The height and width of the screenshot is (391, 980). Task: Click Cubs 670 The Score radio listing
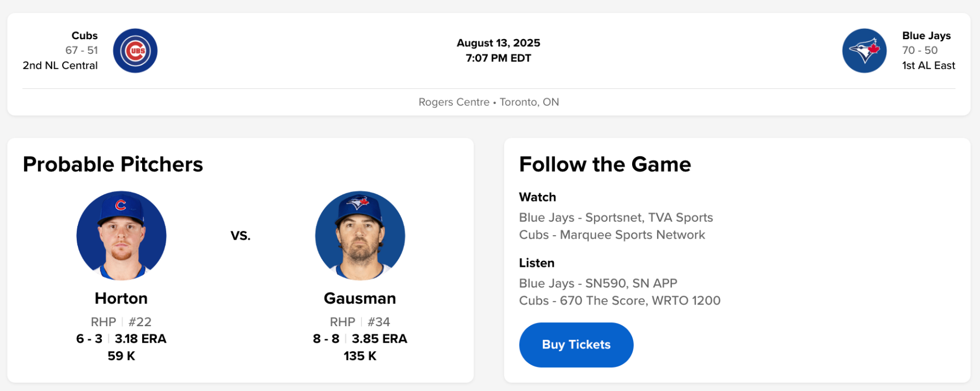[x=620, y=301]
